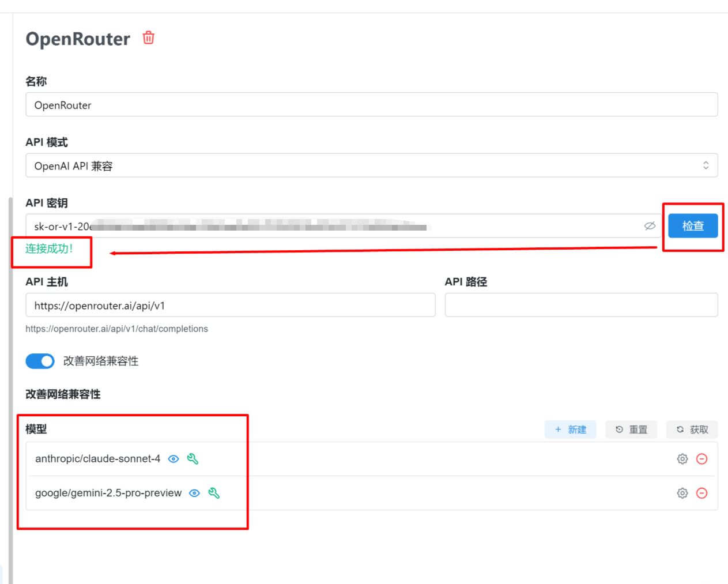Click the OpenRouter page heading
This screenshot has height=584, width=728.
coord(78,39)
